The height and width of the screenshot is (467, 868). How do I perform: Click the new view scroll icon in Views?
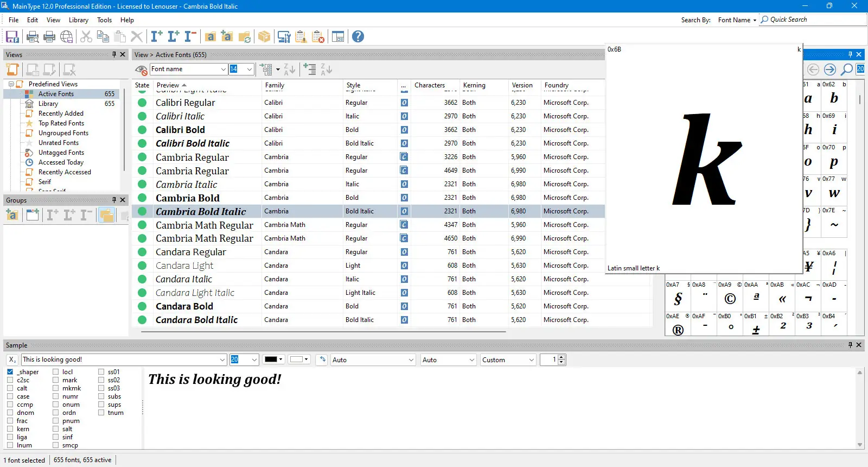[12, 70]
